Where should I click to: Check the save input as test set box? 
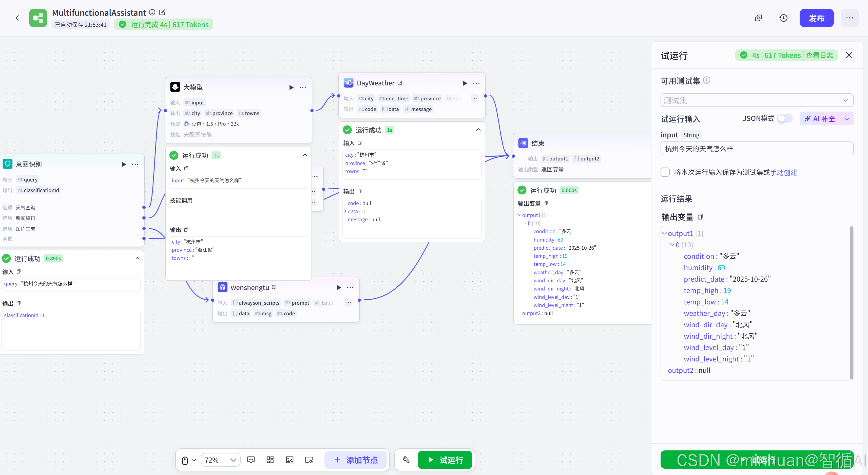click(x=665, y=172)
